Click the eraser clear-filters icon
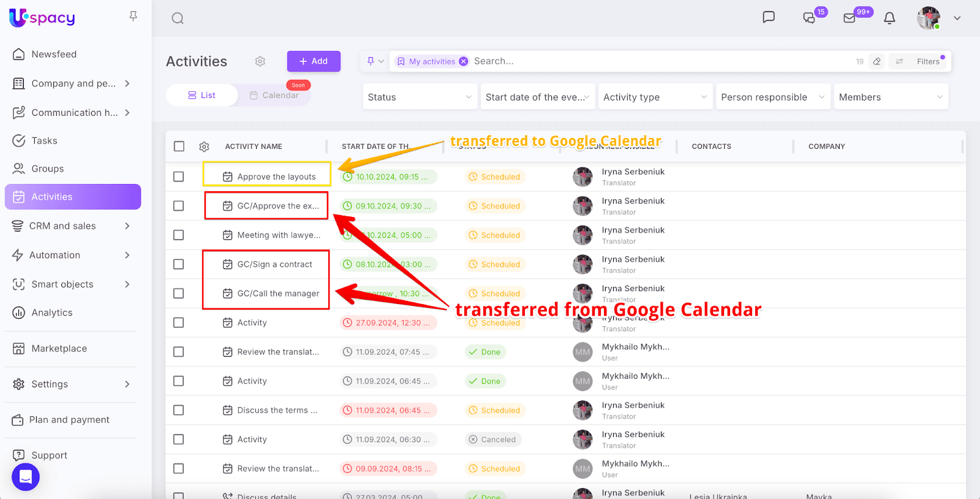 (x=877, y=61)
